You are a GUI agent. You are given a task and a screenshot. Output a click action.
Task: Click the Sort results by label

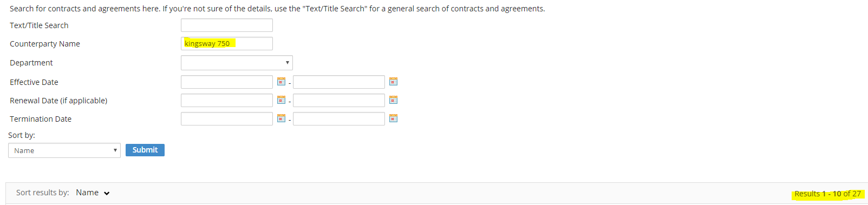tap(43, 193)
